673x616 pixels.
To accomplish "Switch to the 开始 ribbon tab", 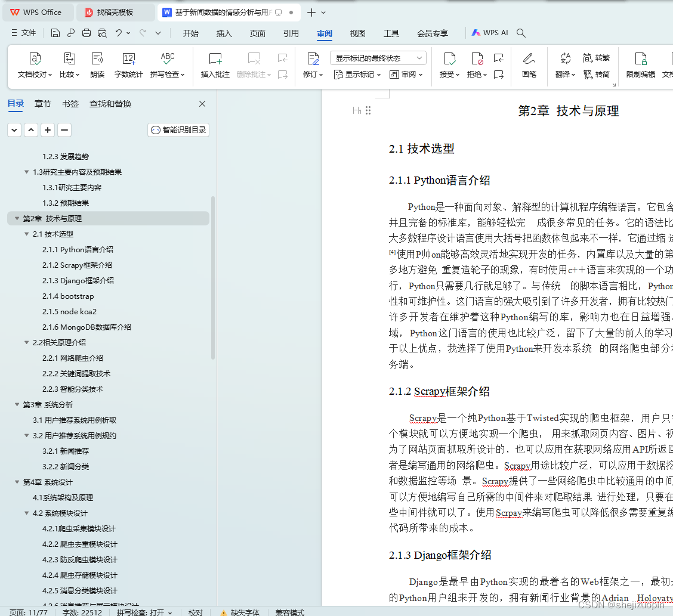I will [190, 33].
